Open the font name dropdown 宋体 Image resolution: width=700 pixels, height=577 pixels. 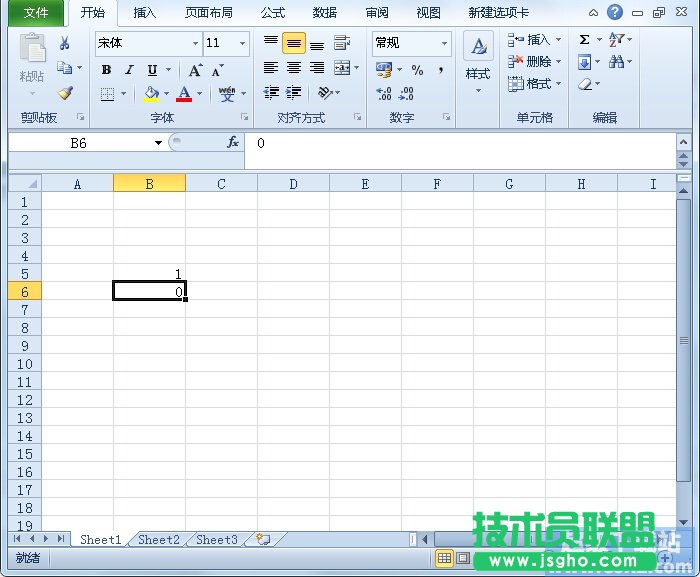pyautogui.click(x=196, y=43)
